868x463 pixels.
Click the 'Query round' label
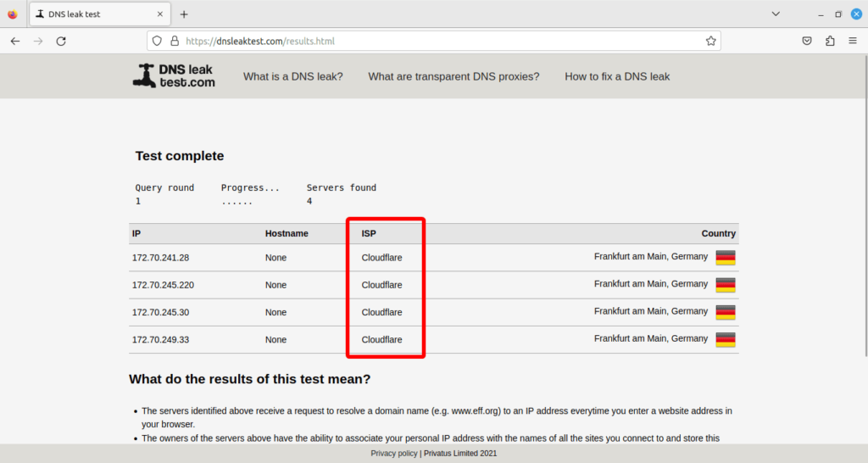tap(164, 187)
